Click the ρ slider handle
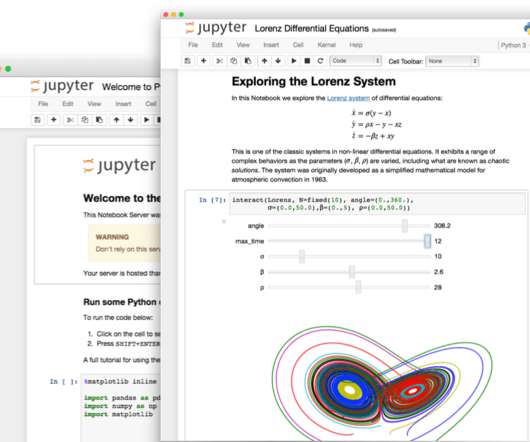This screenshot has width=530, height=442. [x=358, y=287]
